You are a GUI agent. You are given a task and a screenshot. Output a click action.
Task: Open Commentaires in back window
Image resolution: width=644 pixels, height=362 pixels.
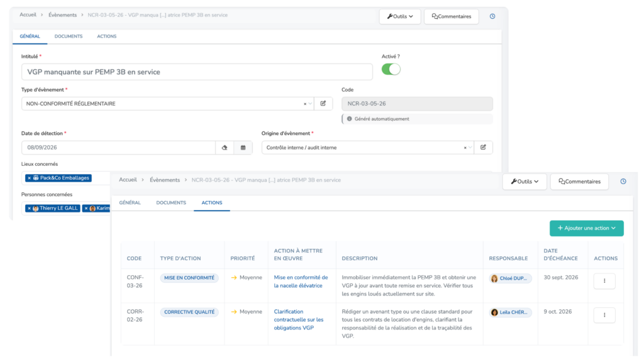click(x=452, y=16)
